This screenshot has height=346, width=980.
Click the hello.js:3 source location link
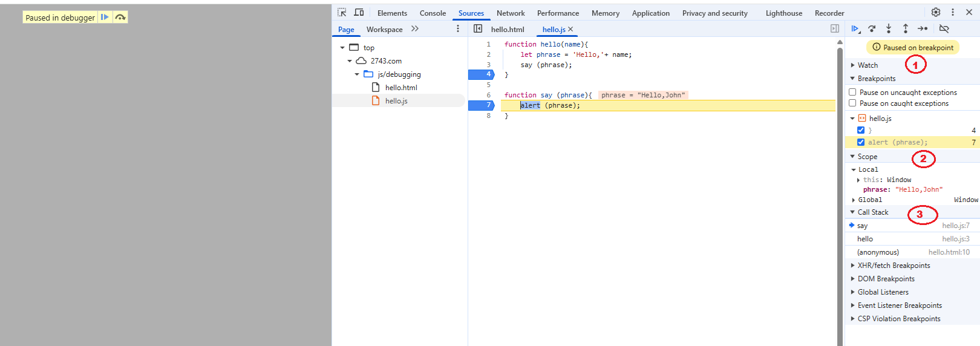955,238
